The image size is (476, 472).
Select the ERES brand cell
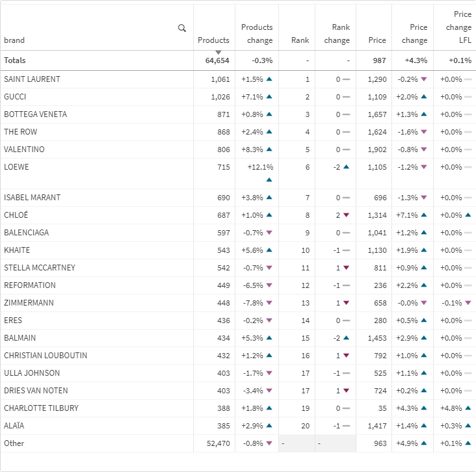[97, 321]
